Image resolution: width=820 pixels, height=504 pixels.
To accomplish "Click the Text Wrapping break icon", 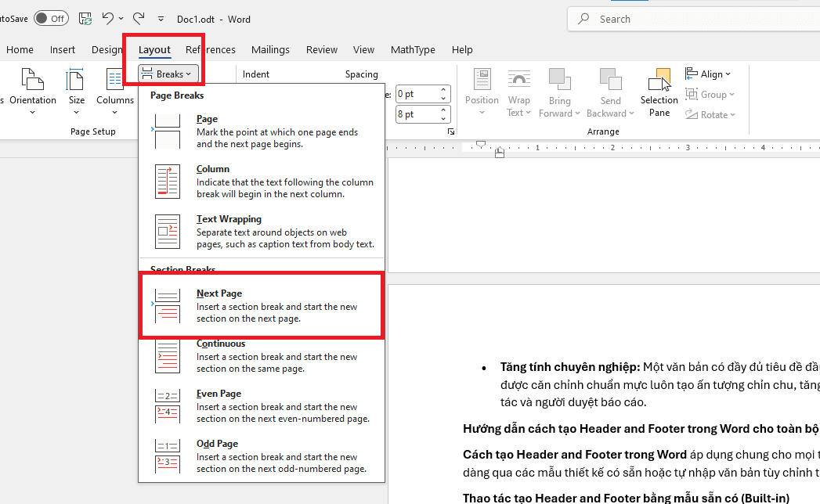I will [168, 231].
